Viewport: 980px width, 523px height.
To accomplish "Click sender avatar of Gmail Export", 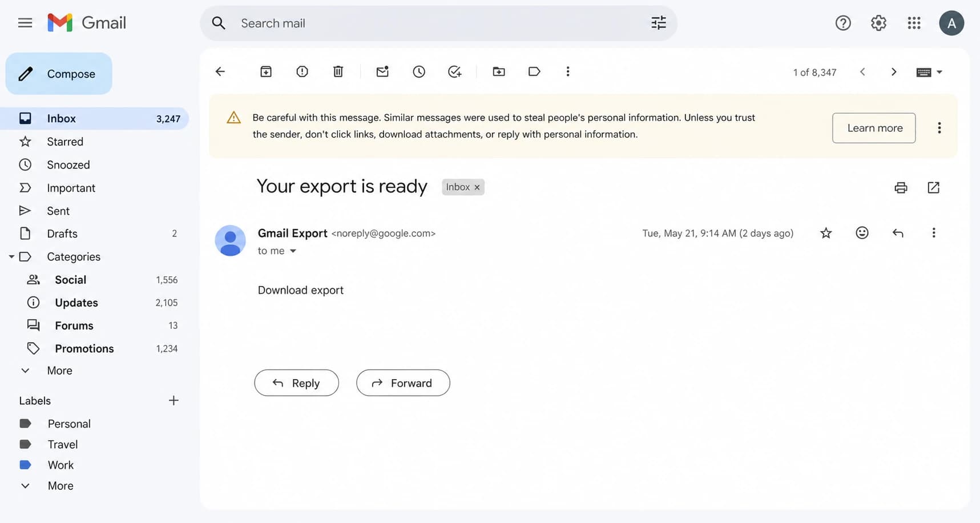I will [230, 240].
